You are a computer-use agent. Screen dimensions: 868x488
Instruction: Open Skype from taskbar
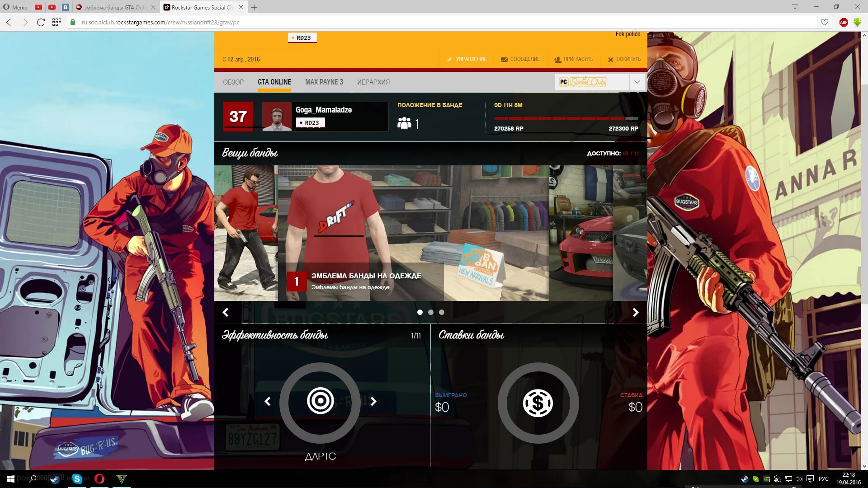[x=77, y=479]
